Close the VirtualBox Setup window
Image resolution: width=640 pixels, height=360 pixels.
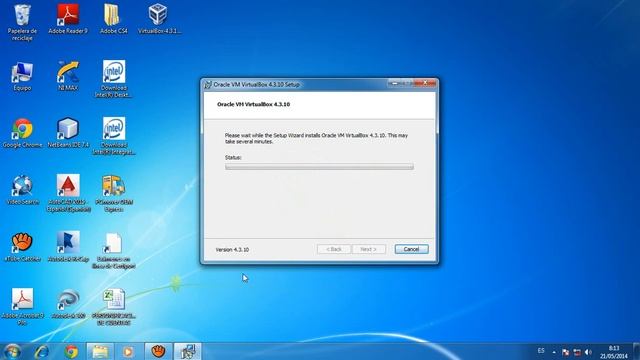pos(425,83)
